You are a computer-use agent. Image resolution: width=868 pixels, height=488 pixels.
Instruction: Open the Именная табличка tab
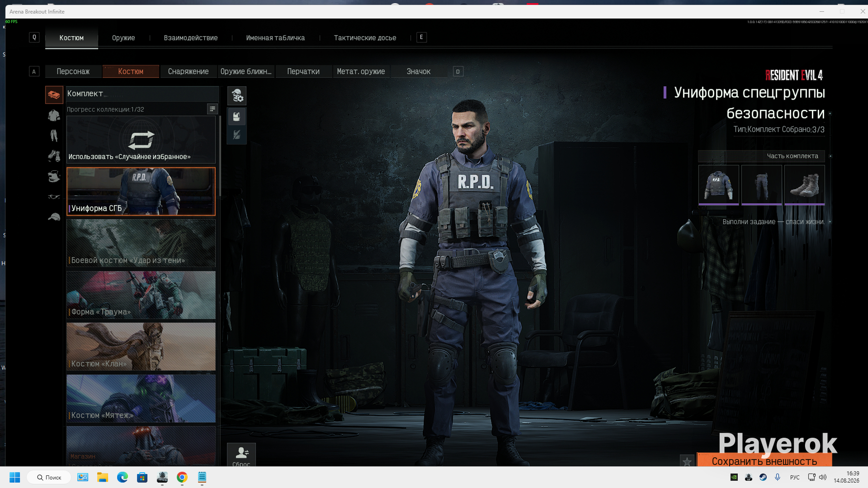coord(275,38)
